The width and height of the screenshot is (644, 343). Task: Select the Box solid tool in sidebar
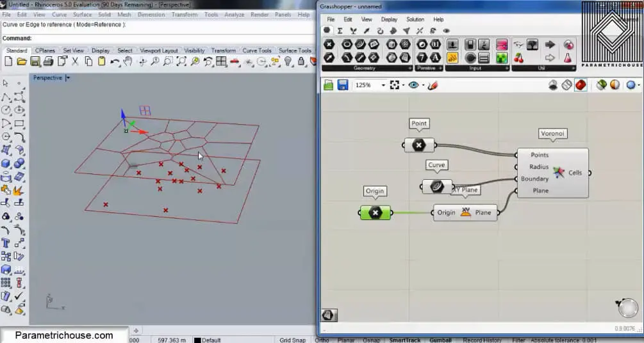click(6, 163)
